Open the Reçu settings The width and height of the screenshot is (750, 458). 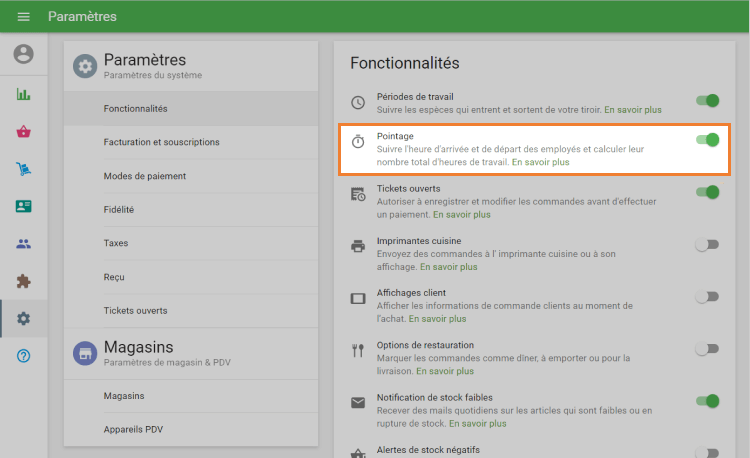coord(191,277)
